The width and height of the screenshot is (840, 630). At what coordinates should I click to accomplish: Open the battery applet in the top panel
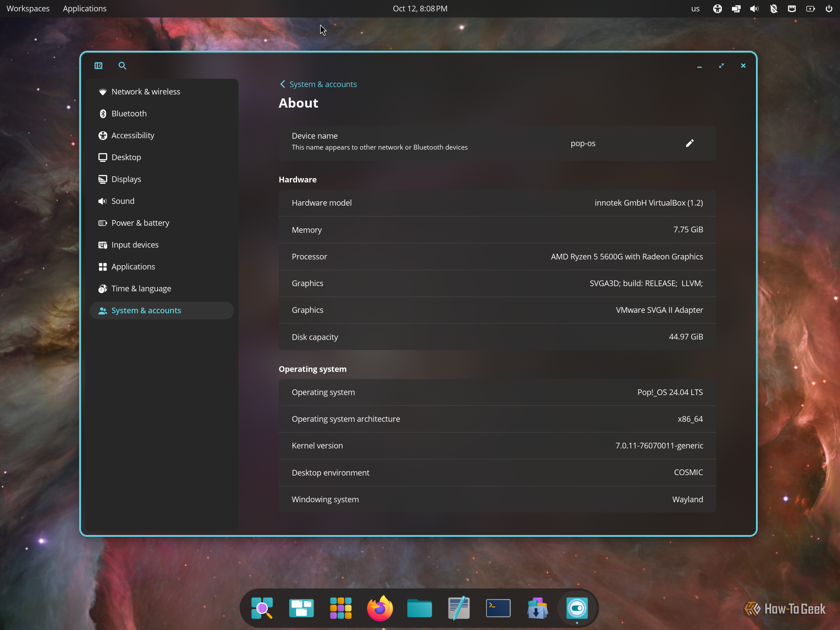(x=811, y=9)
